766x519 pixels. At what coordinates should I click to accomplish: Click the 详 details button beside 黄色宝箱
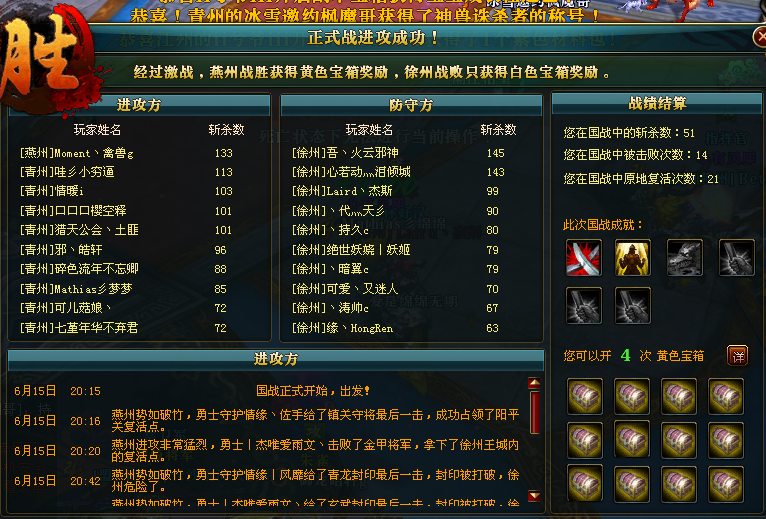[738, 356]
